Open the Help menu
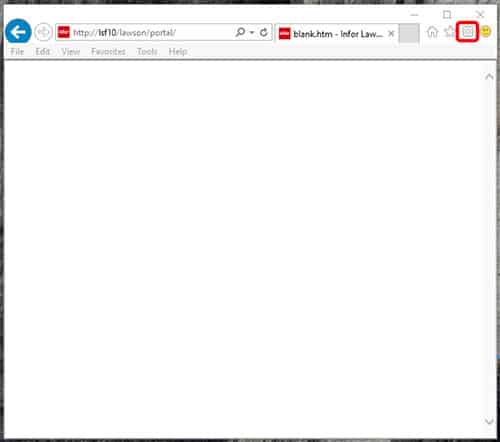500x442 pixels. tap(178, 52)
